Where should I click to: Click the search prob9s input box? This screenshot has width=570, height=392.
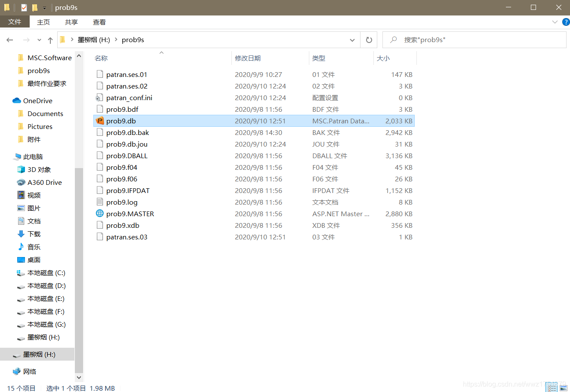click(474, 40)
